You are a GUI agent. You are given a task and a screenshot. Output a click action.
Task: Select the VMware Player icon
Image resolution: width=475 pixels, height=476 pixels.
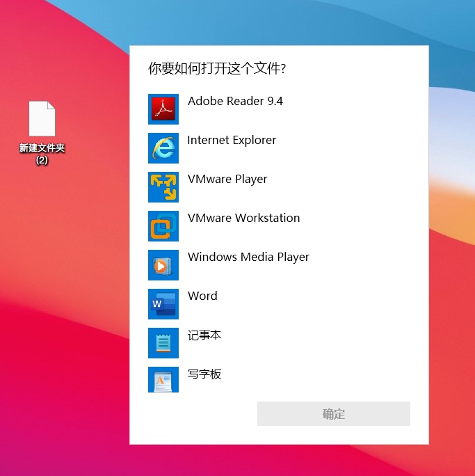click(163, 187)
